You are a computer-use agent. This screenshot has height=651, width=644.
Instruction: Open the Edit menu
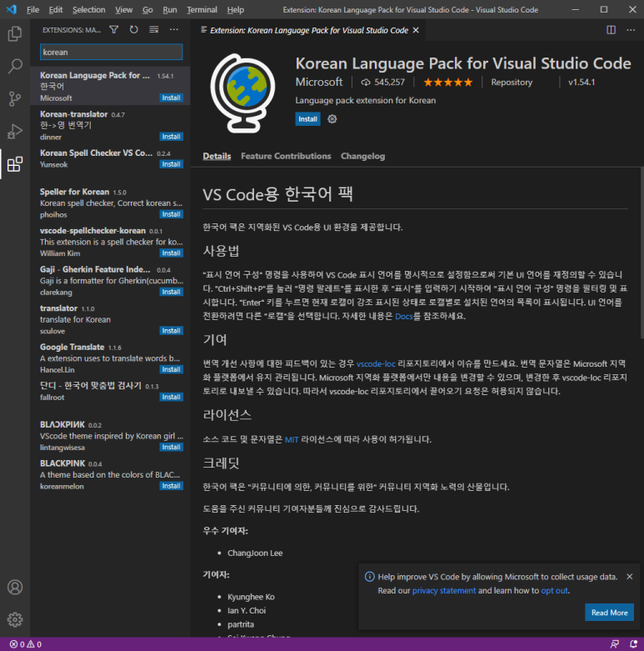[56, 9]
